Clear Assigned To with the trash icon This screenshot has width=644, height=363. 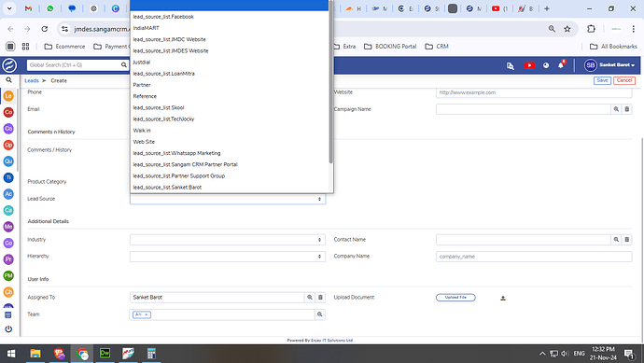(x=320, y=298)
